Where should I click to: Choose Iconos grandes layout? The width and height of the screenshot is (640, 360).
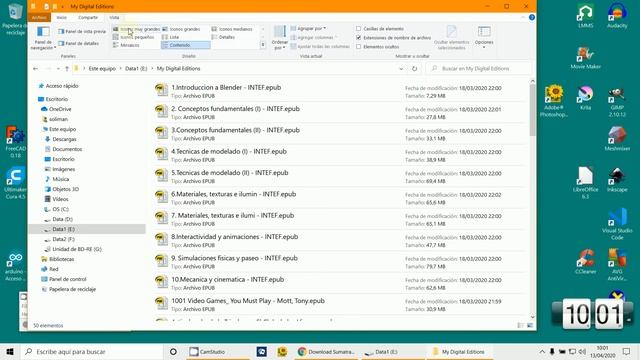pyautogui.click(x=181, y=29)
